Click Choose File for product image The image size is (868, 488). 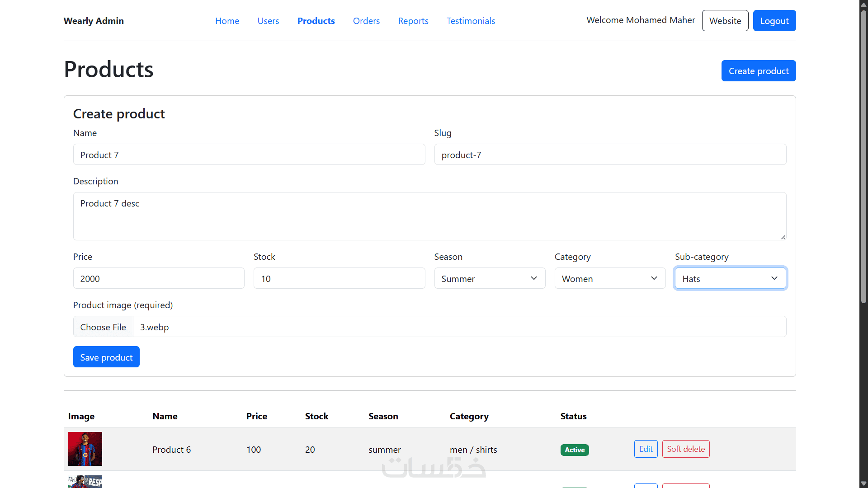[103, 327]
